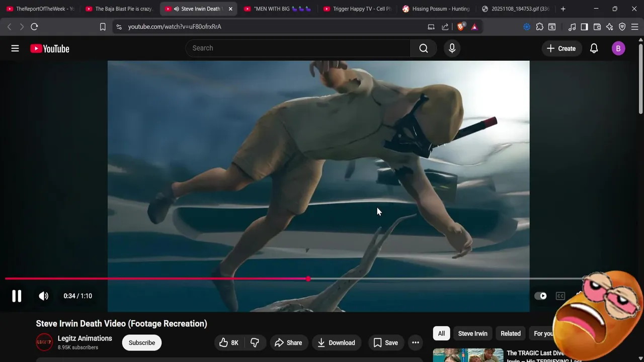Screen dimensions: 644x362
Task: Click the site settings icon in address bar
Action: pos(119,27)
